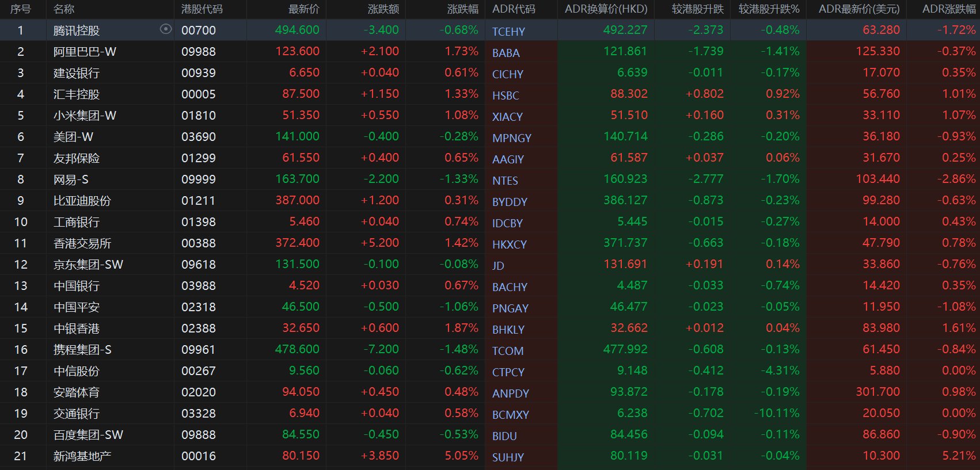
Task: Click ADR code BYDDY
Action: pos(510,202)
